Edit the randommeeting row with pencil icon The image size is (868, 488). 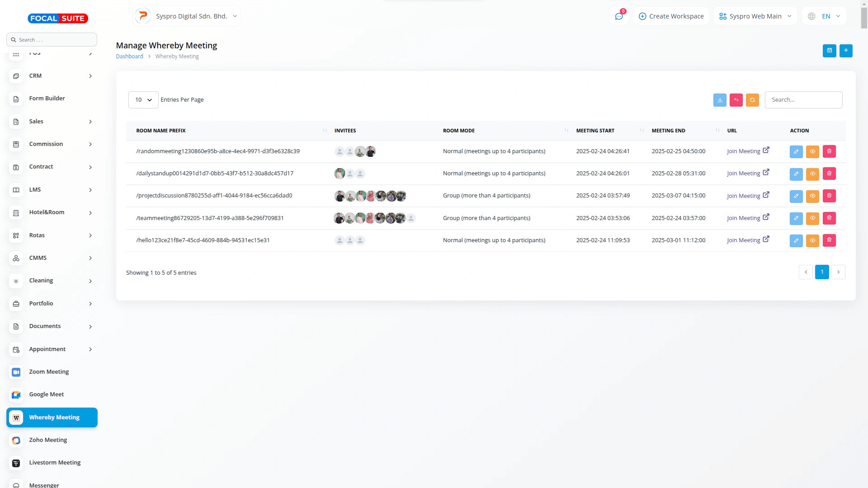pos(796,151)
